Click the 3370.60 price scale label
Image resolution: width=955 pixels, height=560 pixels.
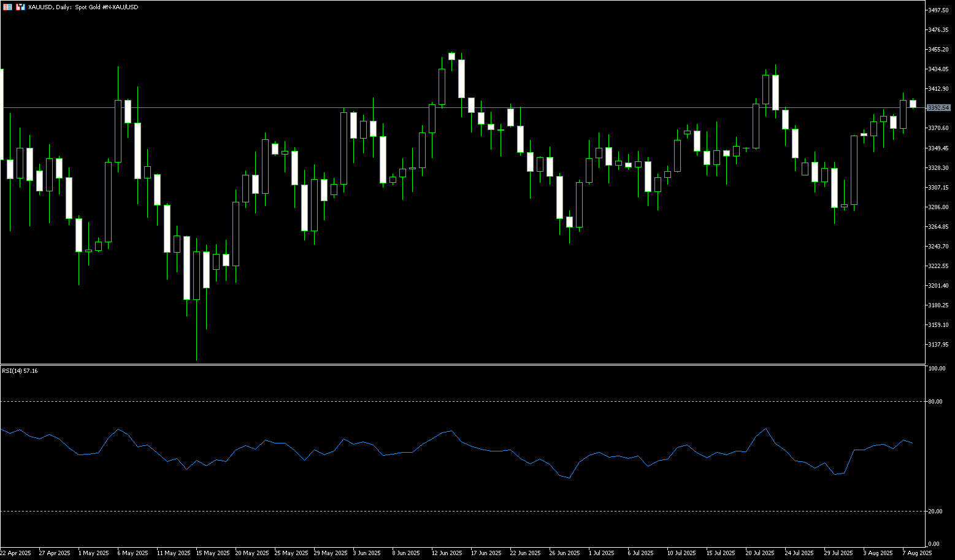tap(938, 128)
